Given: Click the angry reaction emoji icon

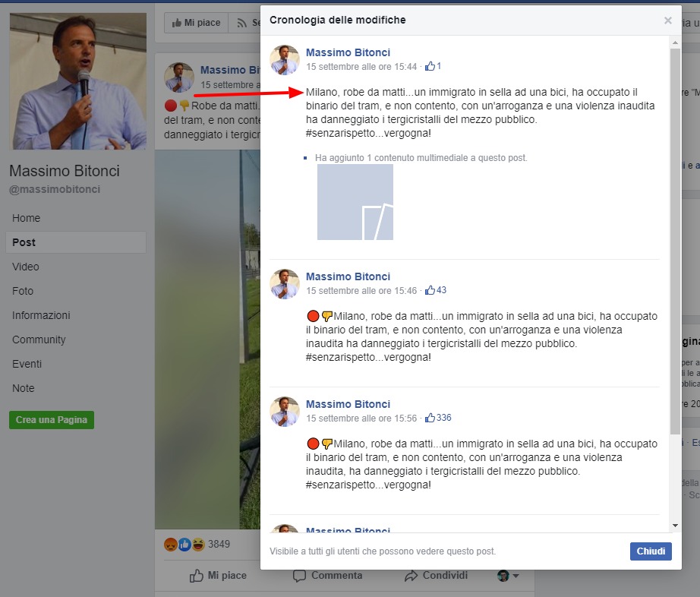Looking at the screenshot, I should pyautogui.click(x=171, y=545).
